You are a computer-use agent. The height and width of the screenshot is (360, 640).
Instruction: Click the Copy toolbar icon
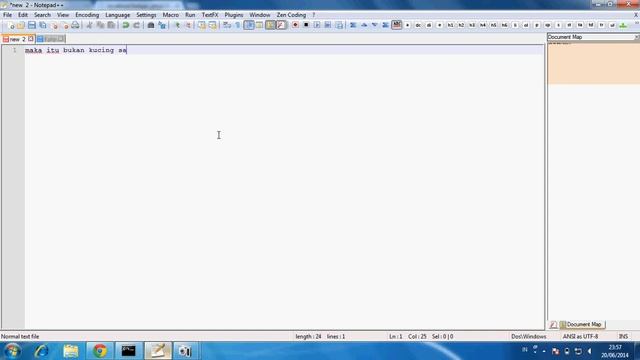pyautogui.click(x=100, y=25)
